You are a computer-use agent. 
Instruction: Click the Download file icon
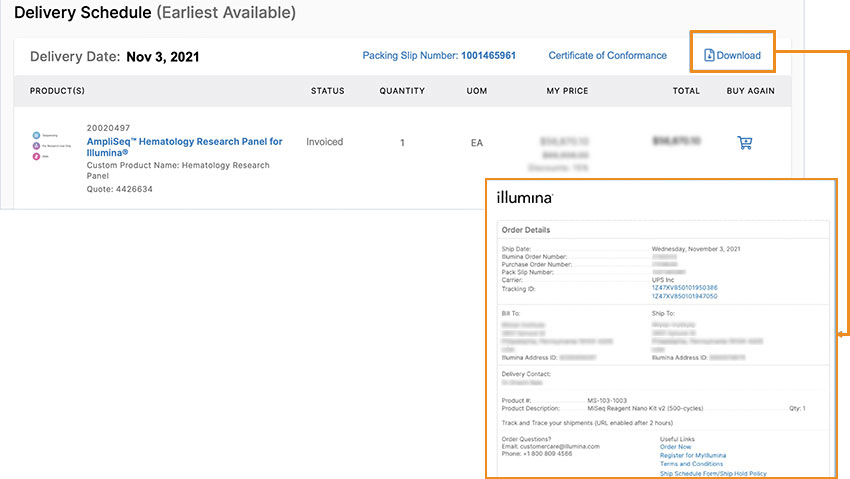coord(709,55)
